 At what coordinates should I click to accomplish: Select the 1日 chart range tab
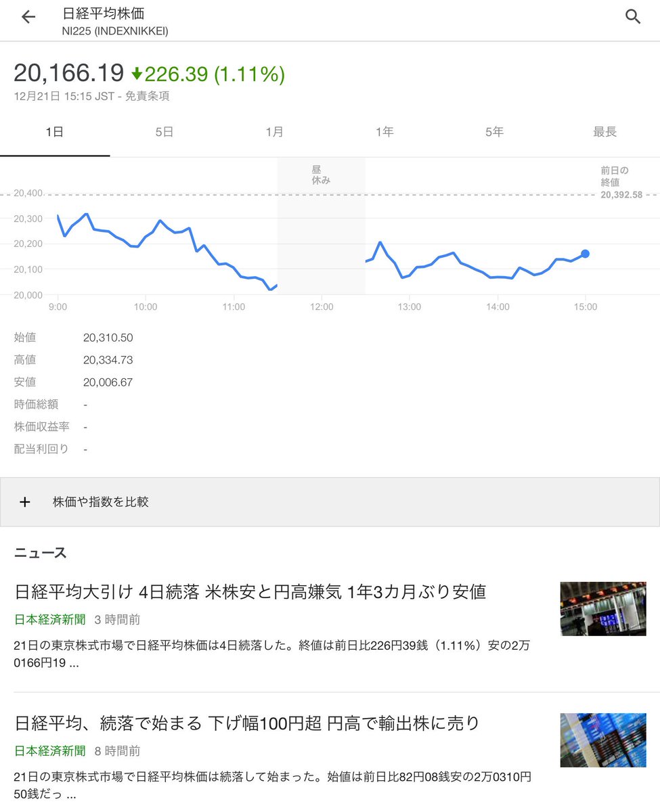coord(55,132)
